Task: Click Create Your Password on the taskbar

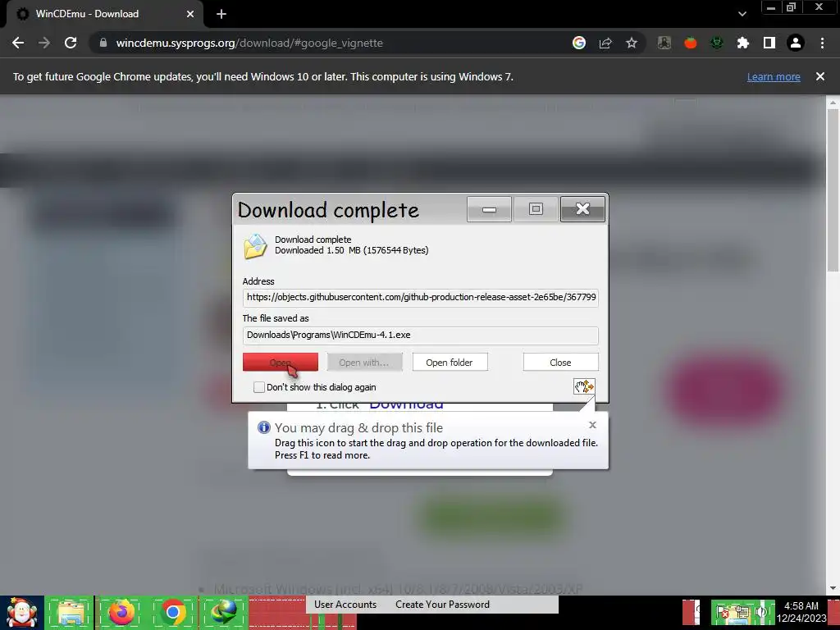Action: [x=442, y=605]
